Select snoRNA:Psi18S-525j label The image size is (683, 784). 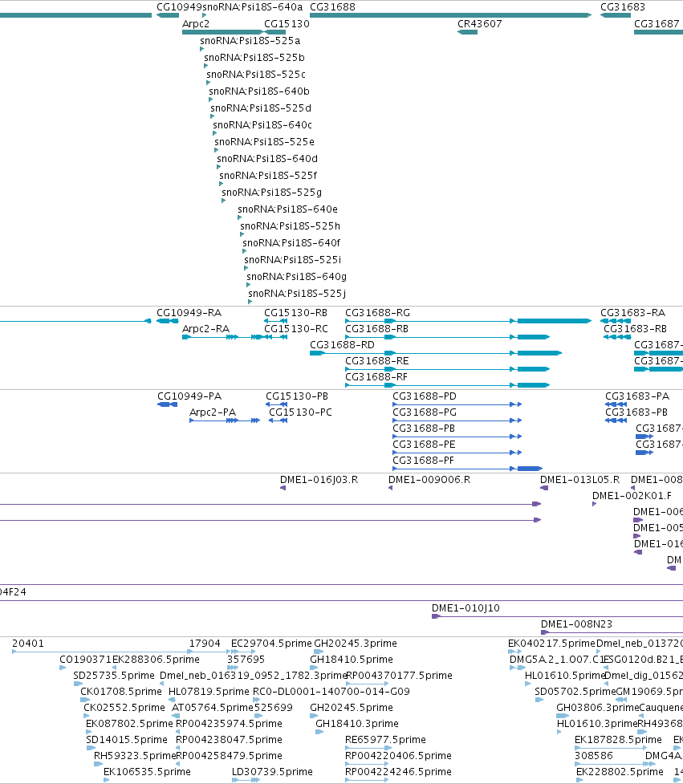(x=297, y=294)
